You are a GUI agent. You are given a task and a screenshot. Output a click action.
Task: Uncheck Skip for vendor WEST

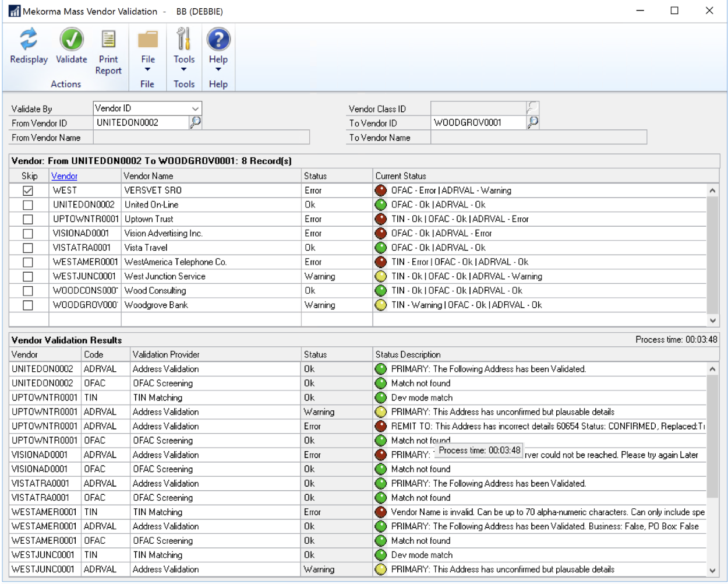click(28, 191)
